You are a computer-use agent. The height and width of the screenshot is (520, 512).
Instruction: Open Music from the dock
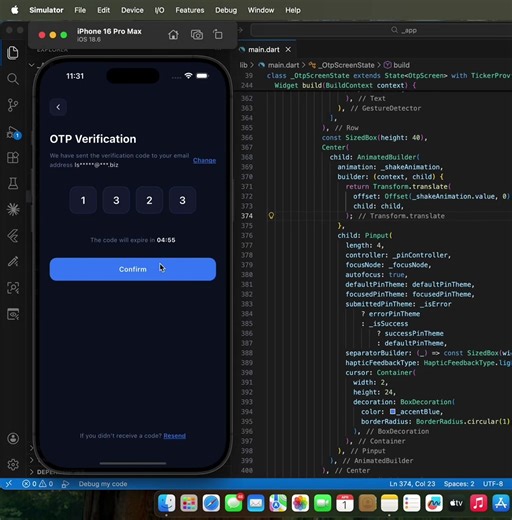point(478,503)
